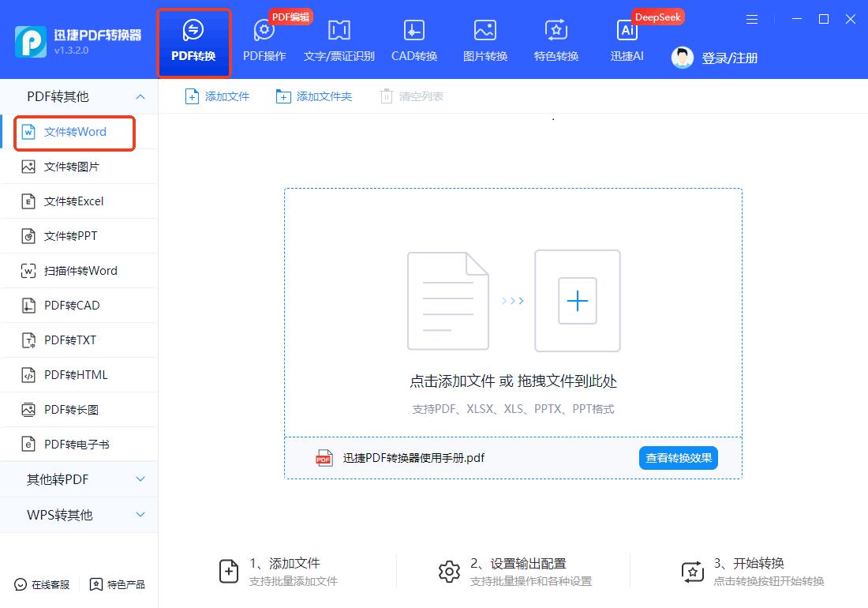
Task: Open the CAD转换 module
Action: pos(413,39)
